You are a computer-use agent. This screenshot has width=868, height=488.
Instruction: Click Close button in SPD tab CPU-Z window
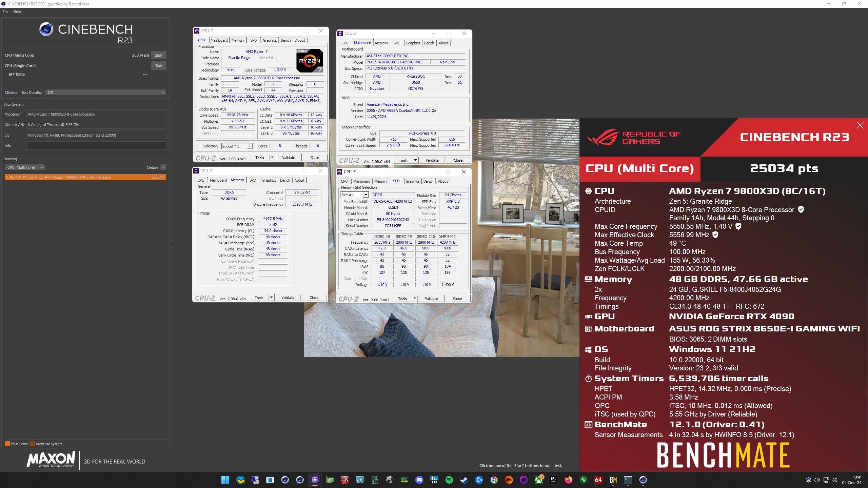(457, 299)
